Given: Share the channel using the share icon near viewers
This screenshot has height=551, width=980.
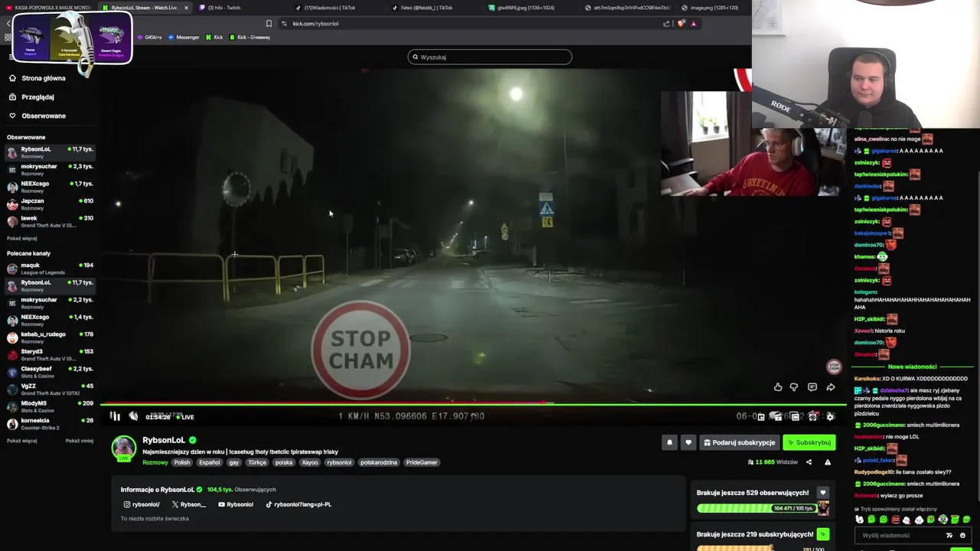Looking at the screenshot, I should (808, 462).
